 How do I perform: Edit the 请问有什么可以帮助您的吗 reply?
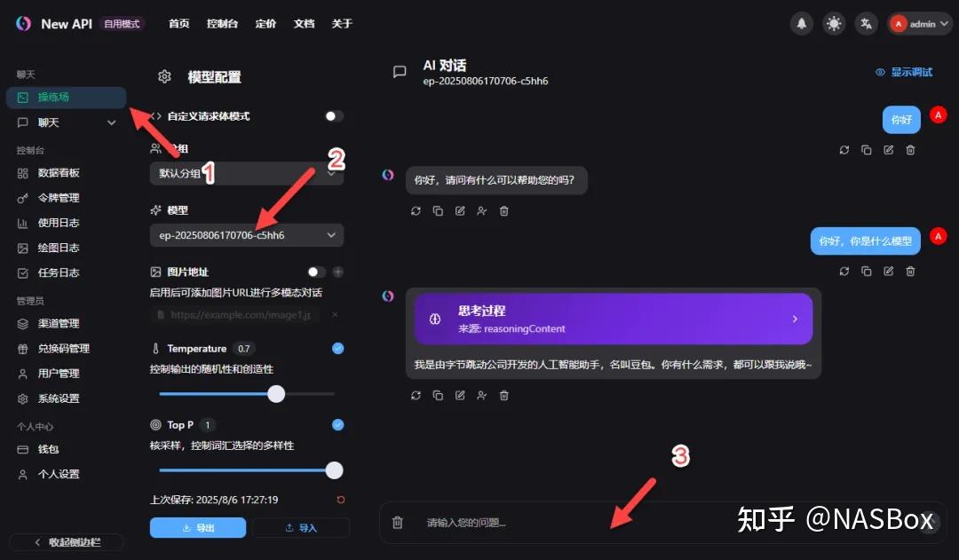(460, 211)
